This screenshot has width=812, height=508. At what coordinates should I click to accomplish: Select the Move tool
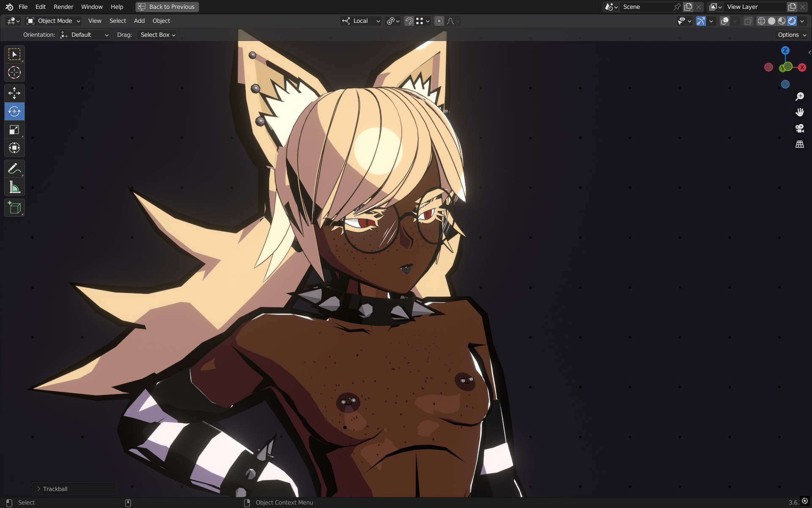[x=14, y=93]
